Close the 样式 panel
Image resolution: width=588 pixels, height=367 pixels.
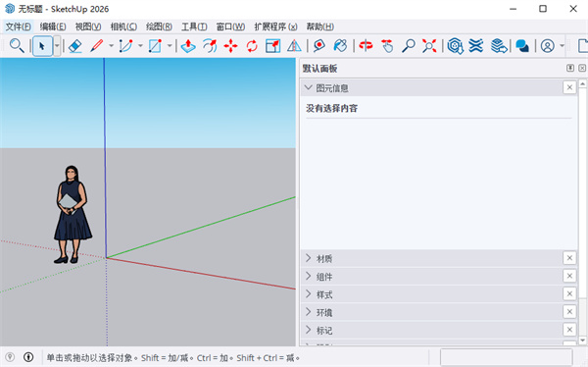coord(569,293)
